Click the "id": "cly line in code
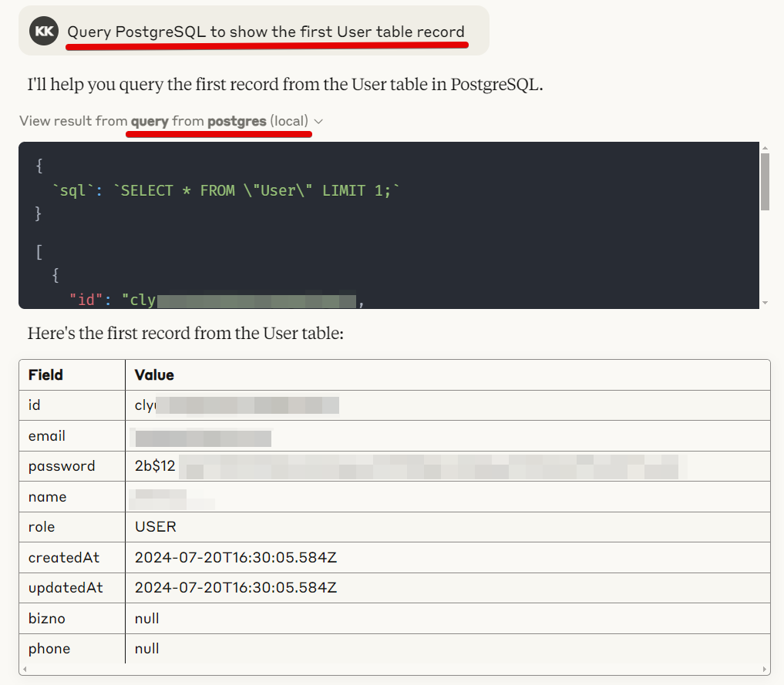Image resolution: width=784 pixels, height=685 pixels. coord(217,300)
